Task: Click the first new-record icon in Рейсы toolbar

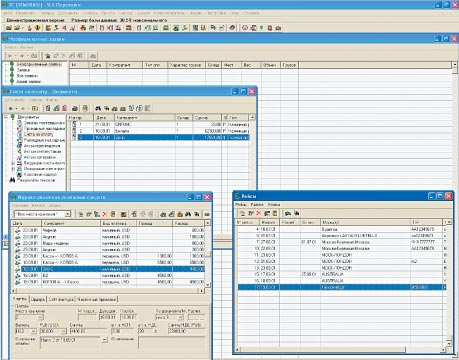Action: tap(242, 213)
